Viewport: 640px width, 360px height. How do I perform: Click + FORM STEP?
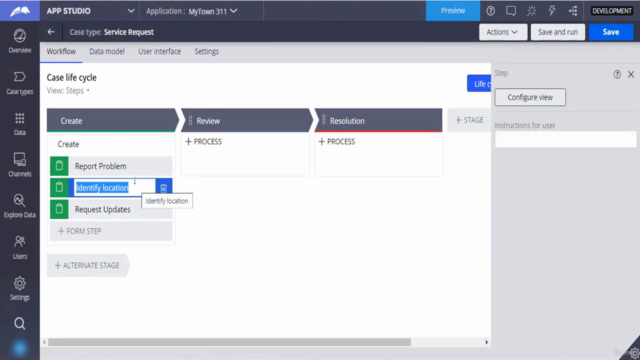point(111,231)
